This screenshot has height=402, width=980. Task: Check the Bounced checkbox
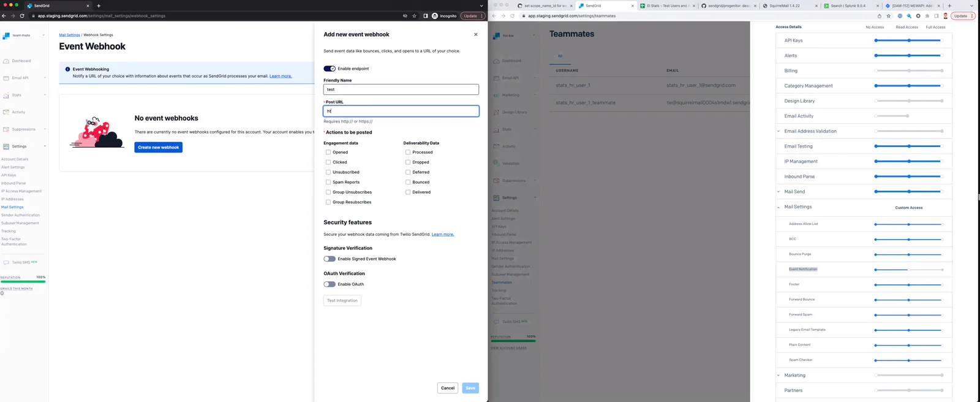click(x=408, y=182)
